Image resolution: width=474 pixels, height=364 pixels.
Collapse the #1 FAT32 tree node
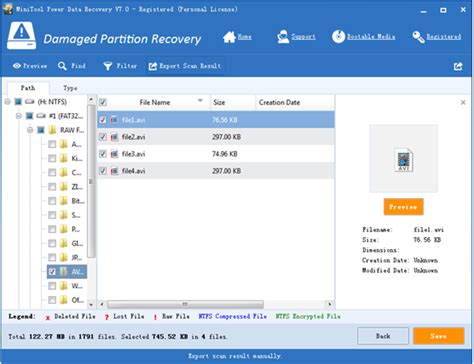[x=19, y=116]
